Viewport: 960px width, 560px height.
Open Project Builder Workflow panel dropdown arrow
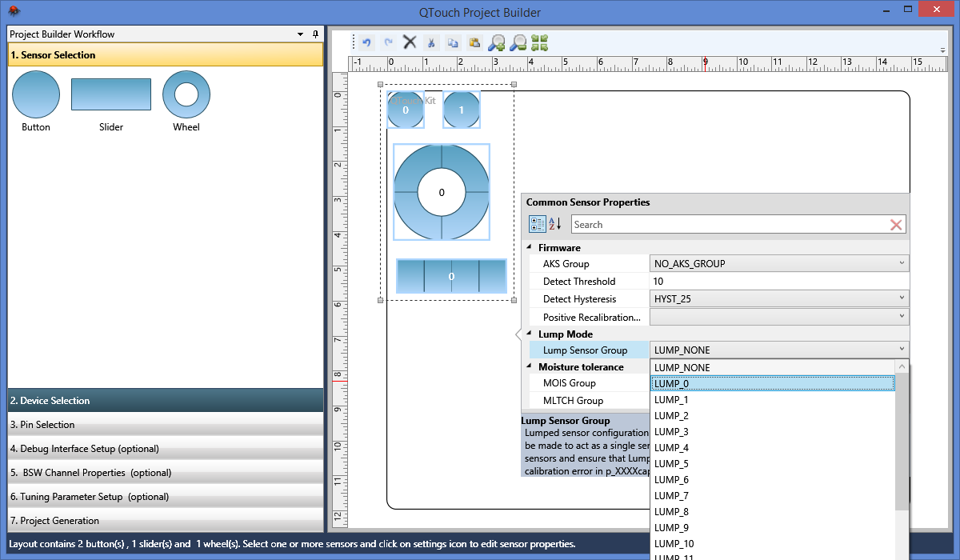pos(300,34)
